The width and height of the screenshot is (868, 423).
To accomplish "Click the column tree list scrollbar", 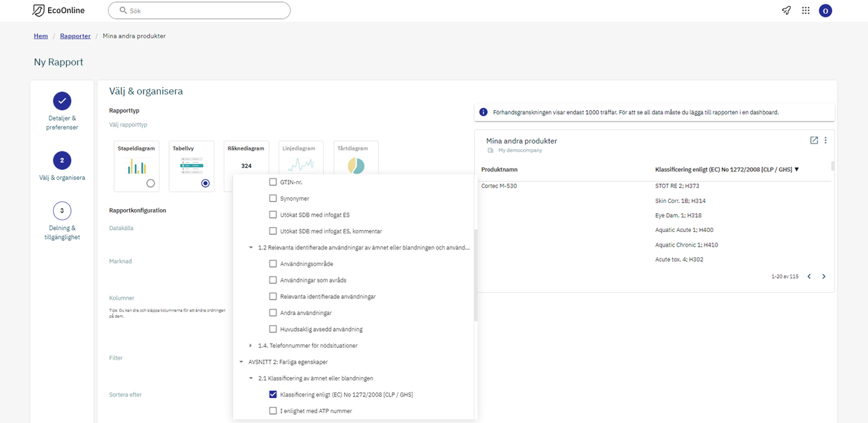I will [x=476, y=275].
